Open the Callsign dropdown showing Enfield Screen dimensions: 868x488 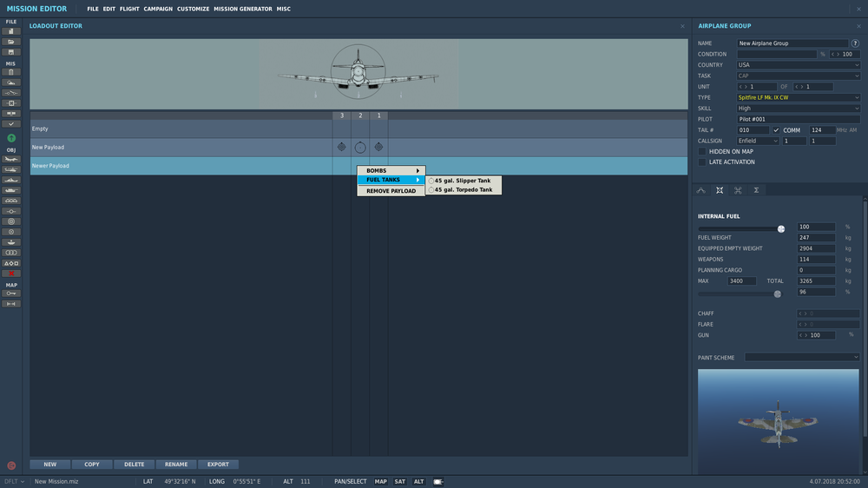click(758, 142)
